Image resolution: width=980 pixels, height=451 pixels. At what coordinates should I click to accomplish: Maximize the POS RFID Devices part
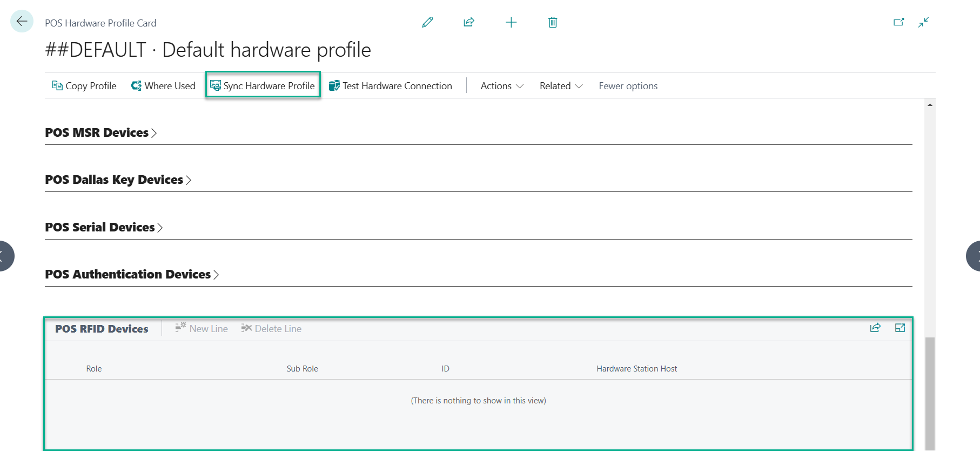[900, 328]
